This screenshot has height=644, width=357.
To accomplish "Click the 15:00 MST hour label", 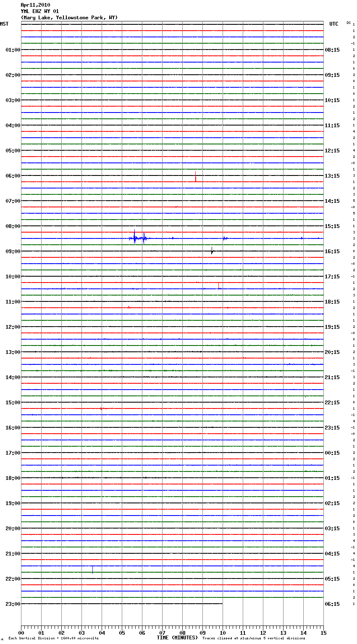I will pyautogui.click(x=13, y=403).
